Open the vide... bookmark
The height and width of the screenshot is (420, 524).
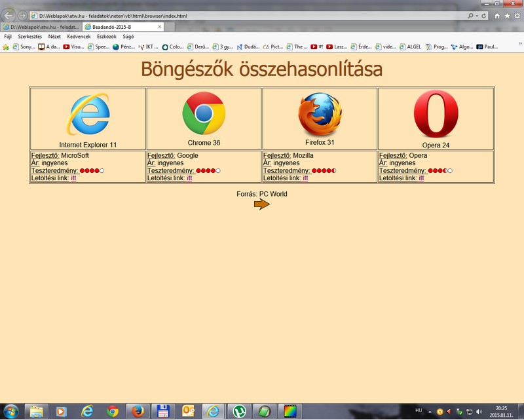click(x=386, y=47)
